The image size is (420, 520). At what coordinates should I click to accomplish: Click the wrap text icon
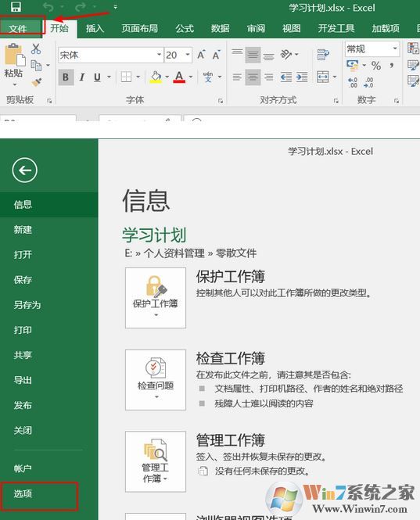click(323, 55)
